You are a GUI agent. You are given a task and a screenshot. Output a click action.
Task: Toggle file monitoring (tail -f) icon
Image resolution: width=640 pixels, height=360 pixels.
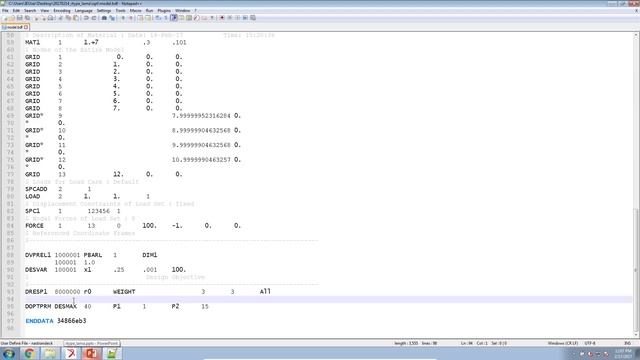point(212,18)
